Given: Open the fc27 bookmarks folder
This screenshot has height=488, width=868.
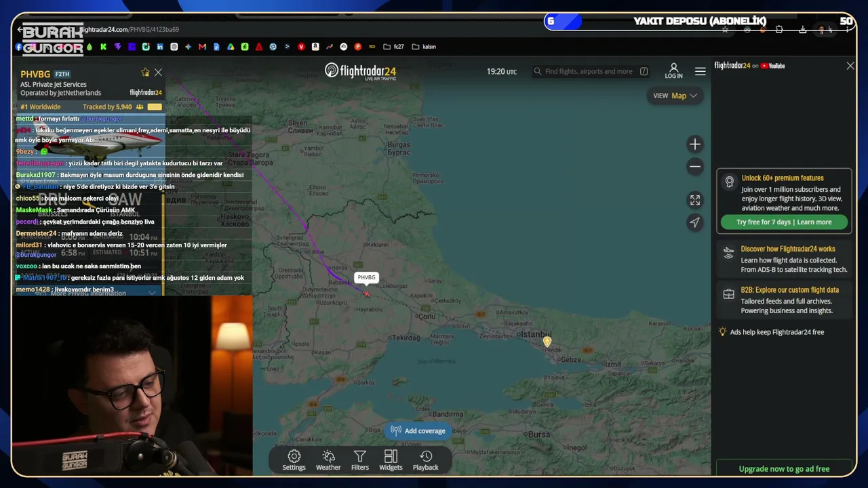Looking at the screenshot, I should (394, 47).
